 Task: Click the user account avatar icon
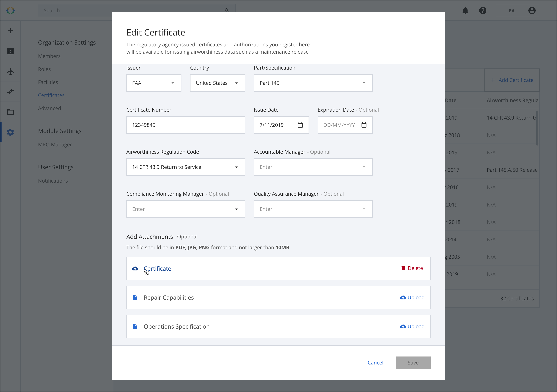point(532,11)
